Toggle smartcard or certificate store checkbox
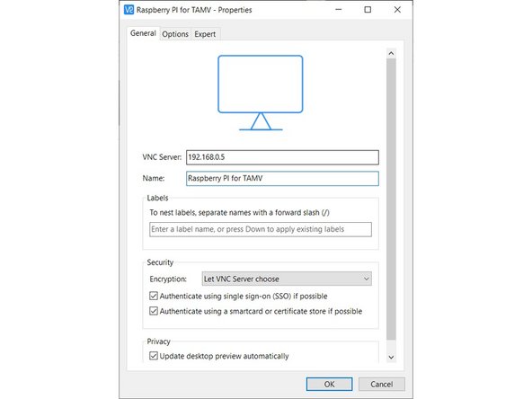Viewport: 532px width, 399px height. coord(154,311)
